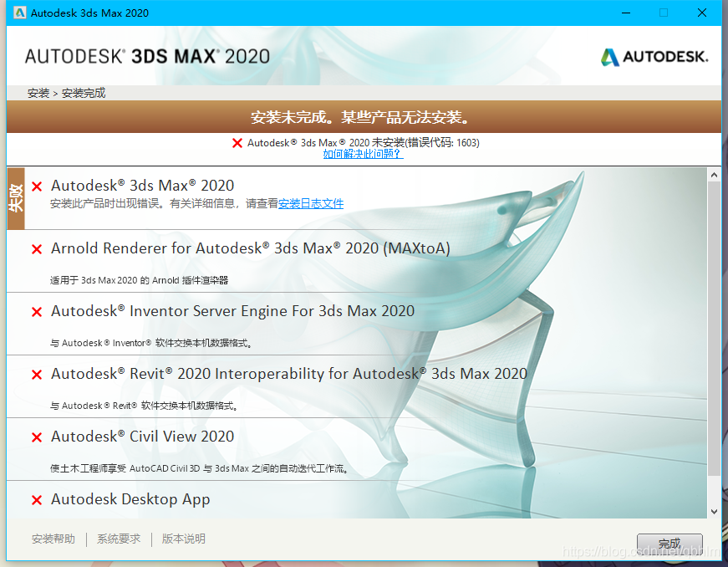This screenshot has height=567, width=728.
Task: Click red X beside Arnold Renderer row
Action: [37, 249]
